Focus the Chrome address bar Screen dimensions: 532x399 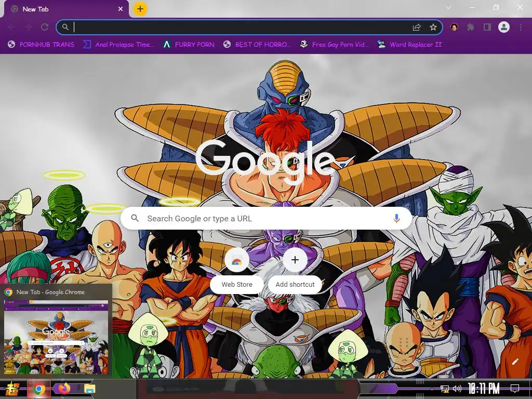click(x=249, y=27)
